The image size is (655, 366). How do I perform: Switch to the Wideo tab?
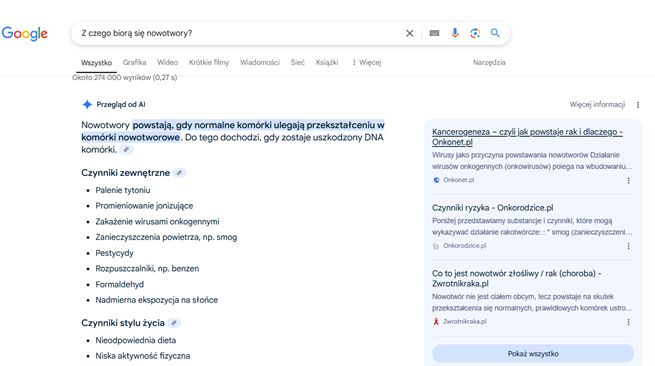pyautogui.click(x=168, y=62)
